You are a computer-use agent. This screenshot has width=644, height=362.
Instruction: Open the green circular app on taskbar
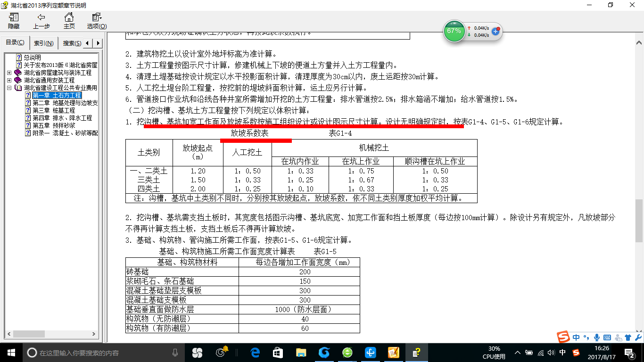pos(347,353)
